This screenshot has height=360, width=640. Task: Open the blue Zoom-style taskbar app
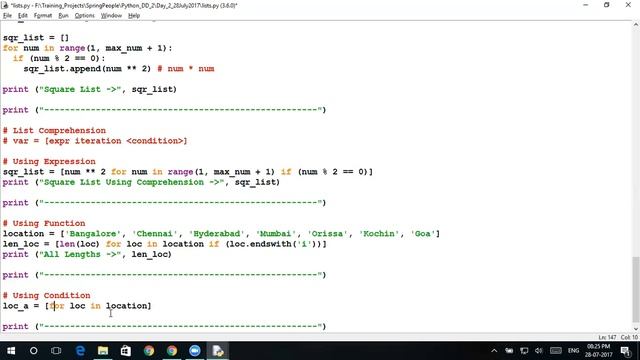[195, 351]
